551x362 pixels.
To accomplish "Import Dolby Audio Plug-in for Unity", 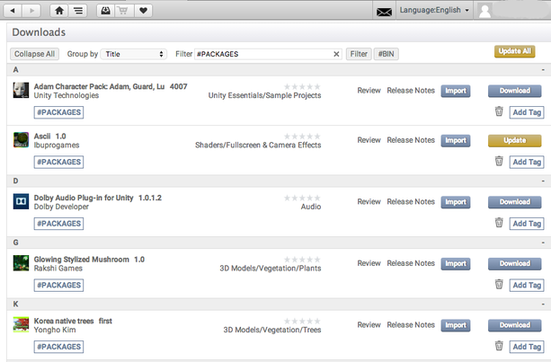I will (x=455, y=202).
